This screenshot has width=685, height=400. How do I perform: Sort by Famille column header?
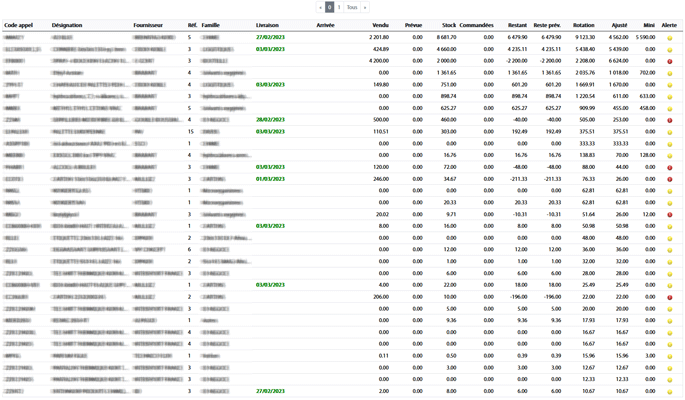coord(211,25)
